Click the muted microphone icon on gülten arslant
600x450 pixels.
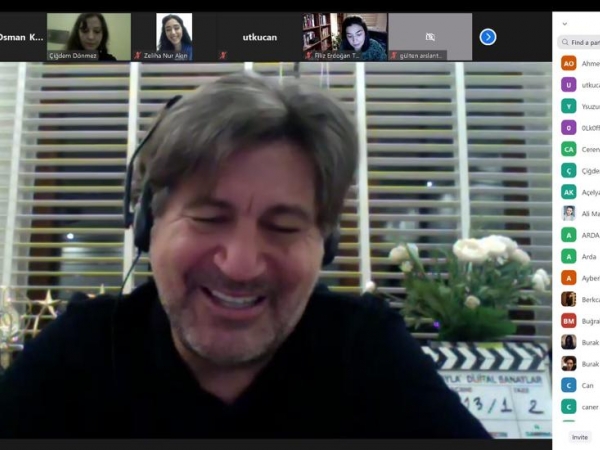pos(393,55)
